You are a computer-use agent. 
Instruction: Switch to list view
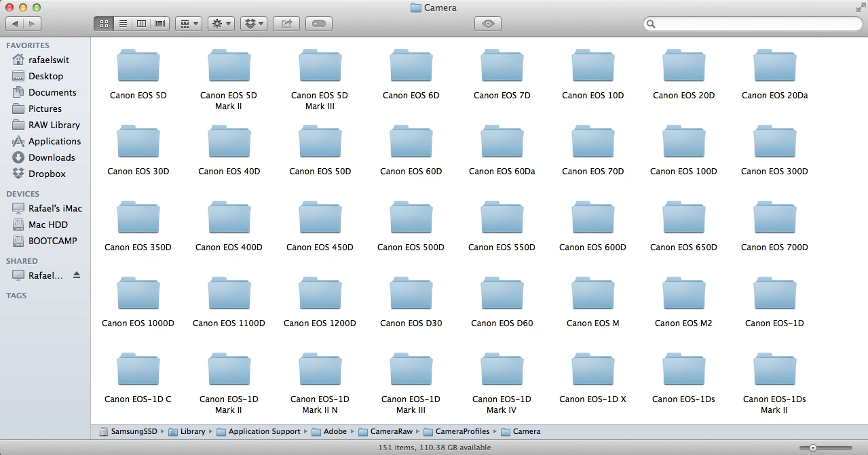click(x=123, y=24)
